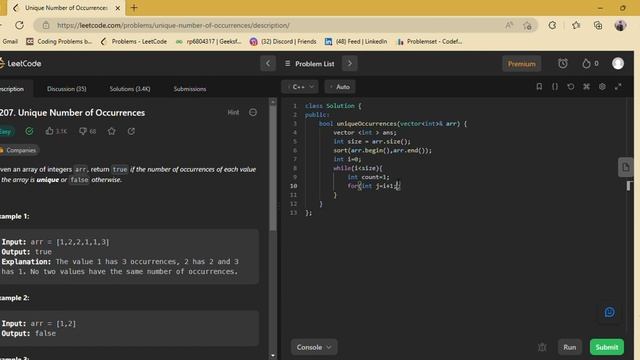The image size is (640, 360).
Task: Click the debugger bug icon
Action: point(542,347)
